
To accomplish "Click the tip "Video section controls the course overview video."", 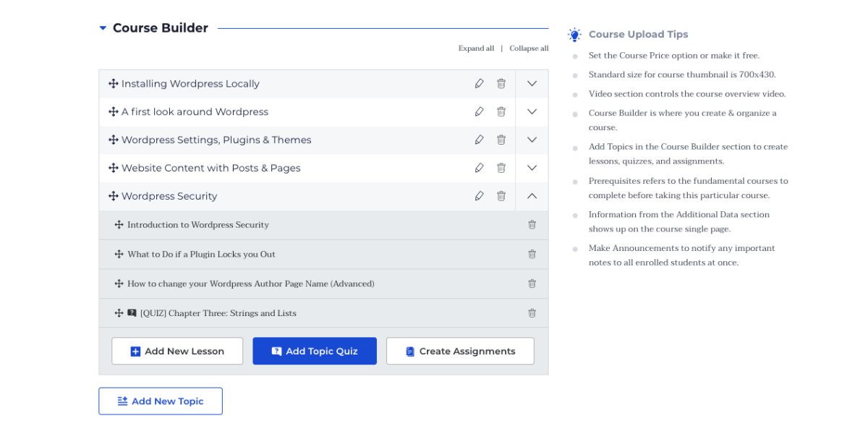I will coord(687,94).
